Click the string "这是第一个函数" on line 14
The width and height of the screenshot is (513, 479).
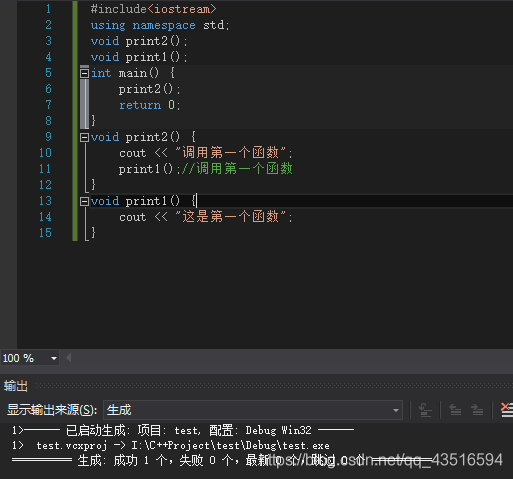(231, 217)
